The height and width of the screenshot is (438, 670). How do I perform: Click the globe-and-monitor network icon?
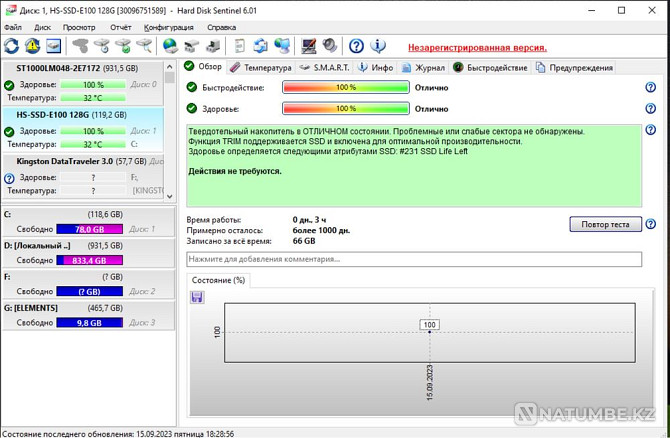pyautogui.click(x=282, y=46)
